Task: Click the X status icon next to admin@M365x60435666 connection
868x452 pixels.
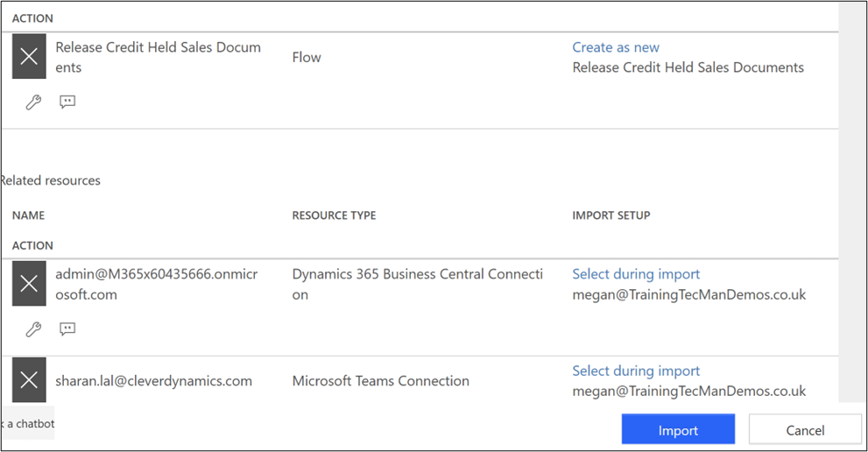Action: click(29, 284)
